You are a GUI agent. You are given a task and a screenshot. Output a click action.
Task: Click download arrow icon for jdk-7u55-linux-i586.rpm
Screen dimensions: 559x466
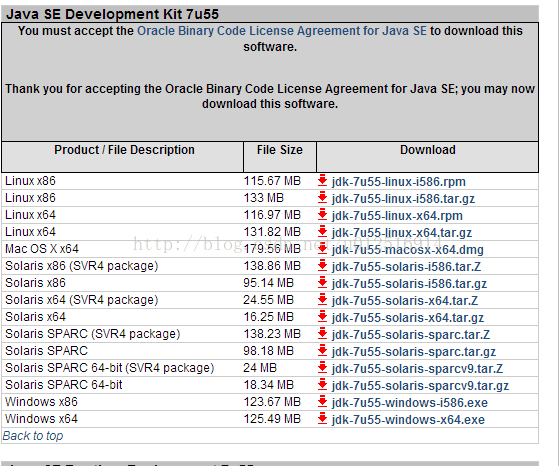point(322,181)
